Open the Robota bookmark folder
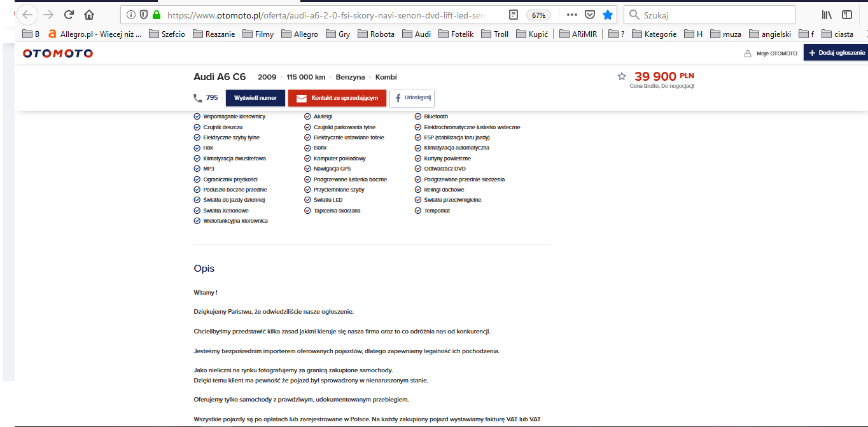This screenshot has width=868, height=427. click(x=376, y=34)
